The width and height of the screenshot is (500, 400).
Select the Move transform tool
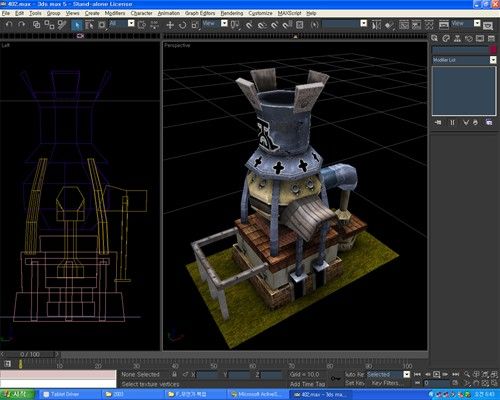tap(170, 25)
